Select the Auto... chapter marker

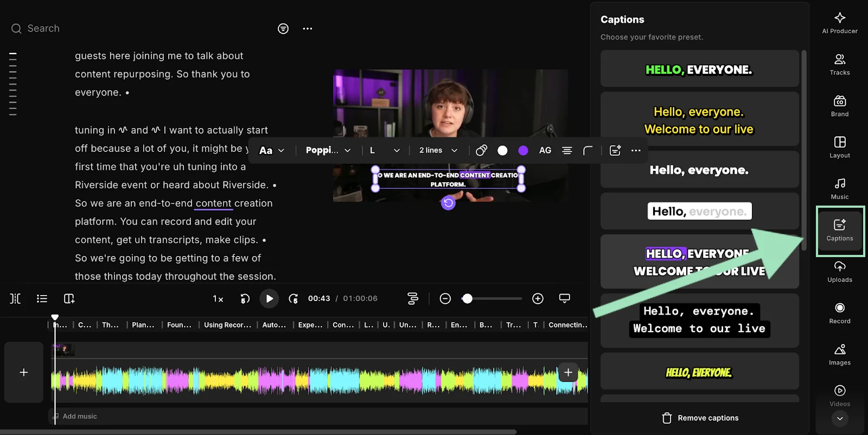point(274,325)
